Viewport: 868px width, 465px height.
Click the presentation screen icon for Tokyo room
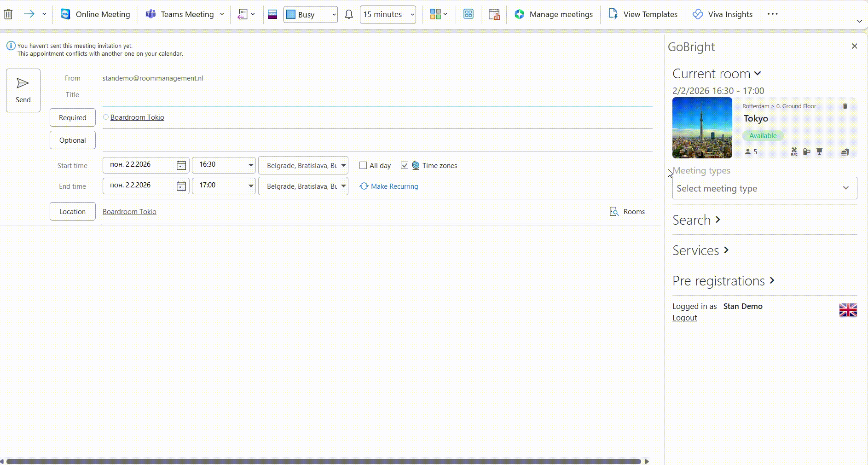(x=820, y=151)
